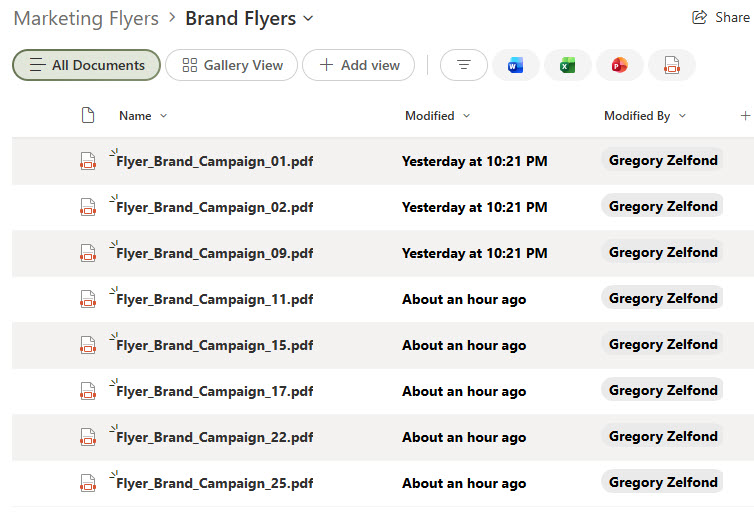Click the Word file type filter icon
This screenshot has height=512, width=754.
[515, 65]
